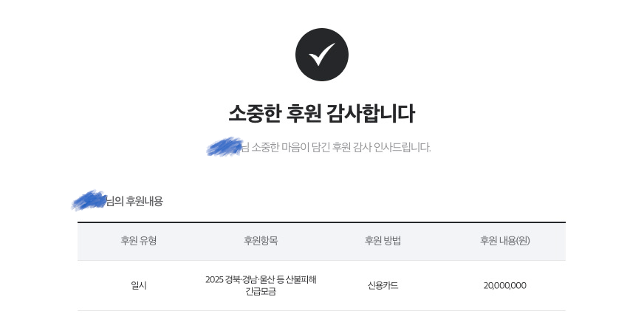Click the thin border line below the donation row

pos(321,310)
